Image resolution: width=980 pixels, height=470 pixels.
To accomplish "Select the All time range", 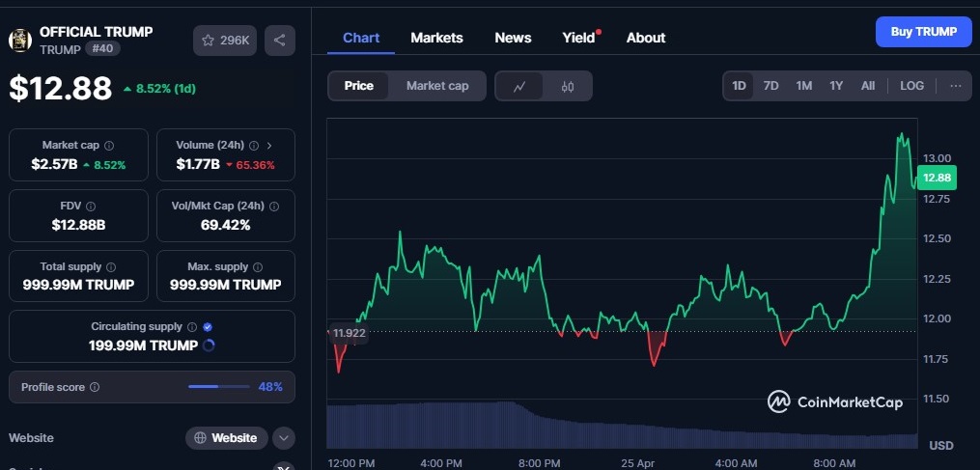I will (x=867, y=86).
